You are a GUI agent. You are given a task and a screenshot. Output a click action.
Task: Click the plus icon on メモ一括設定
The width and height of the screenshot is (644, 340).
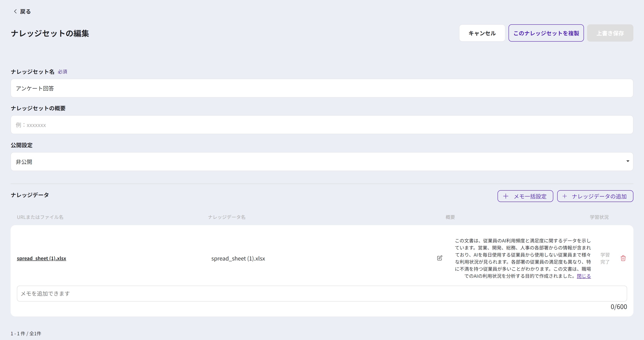506,196
